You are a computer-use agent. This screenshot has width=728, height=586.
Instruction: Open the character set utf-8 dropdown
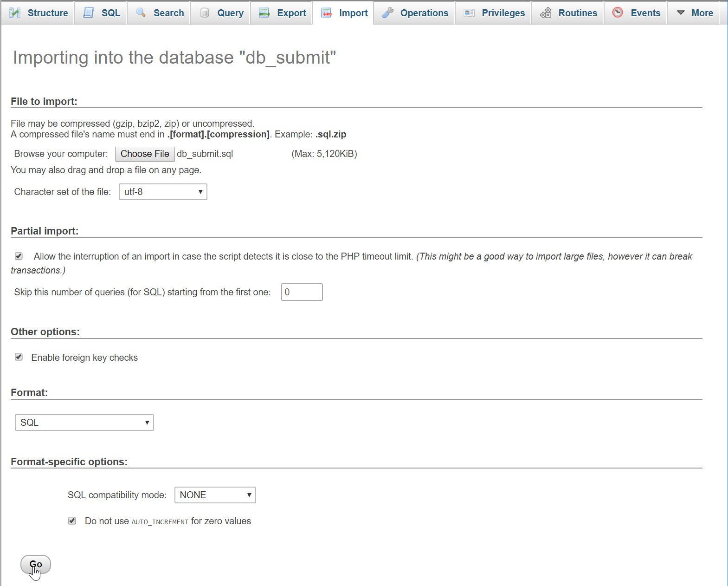(x=163, y=192)
